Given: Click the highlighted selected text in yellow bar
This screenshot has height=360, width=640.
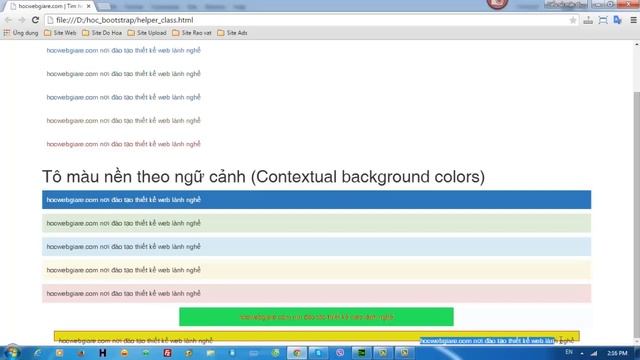Looking at the screenshot, I should (487, 340).
